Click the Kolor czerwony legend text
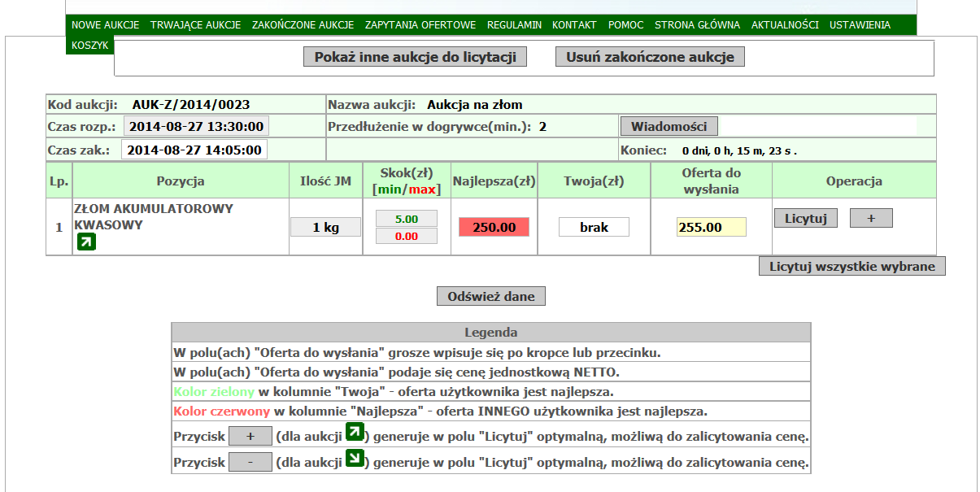This screenshot has width=980, height=492. coord(221,411)
